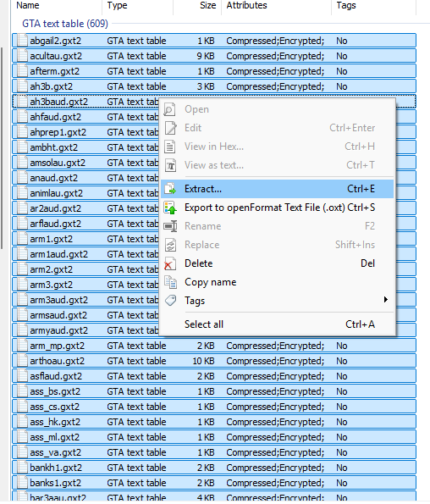The image size is (430, 504).
Task: Click the Tags label icon
Action: pos(170,301)
